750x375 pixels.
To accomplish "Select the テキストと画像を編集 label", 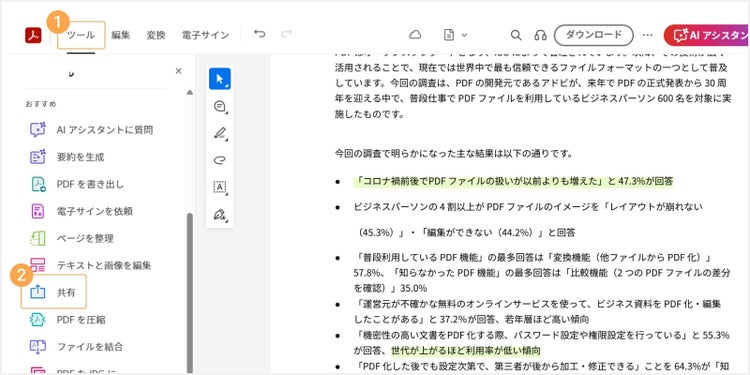I will (104, 265).
